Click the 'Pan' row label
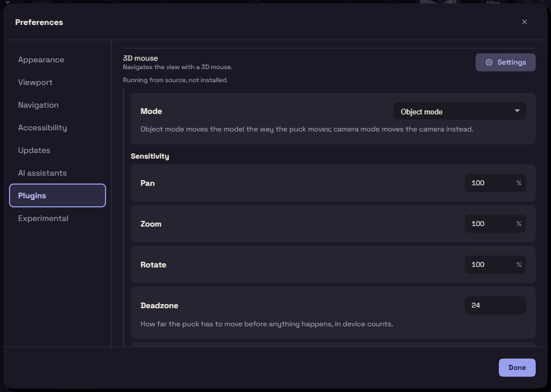The width and height of the screenshot is (551, 392). pyautogui.click(x=147, y=183)
